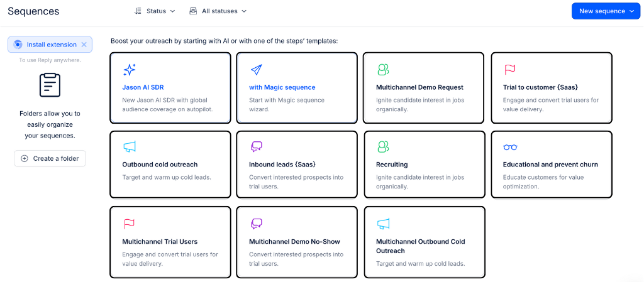644x282 pixels.
Task: Click the megaphone icon on Outbound cold outreach card
Action: (x=130, y=147)
